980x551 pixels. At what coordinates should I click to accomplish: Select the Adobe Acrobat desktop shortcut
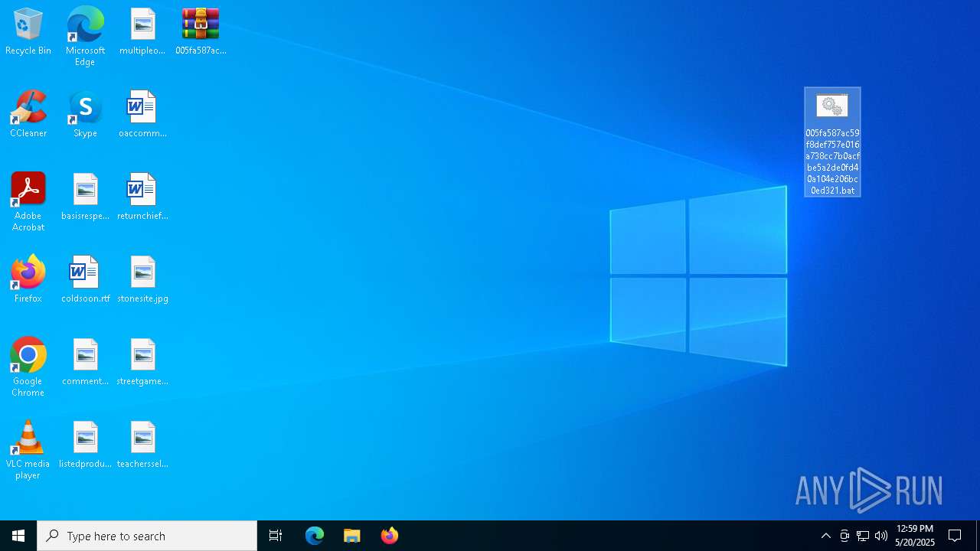28,201
